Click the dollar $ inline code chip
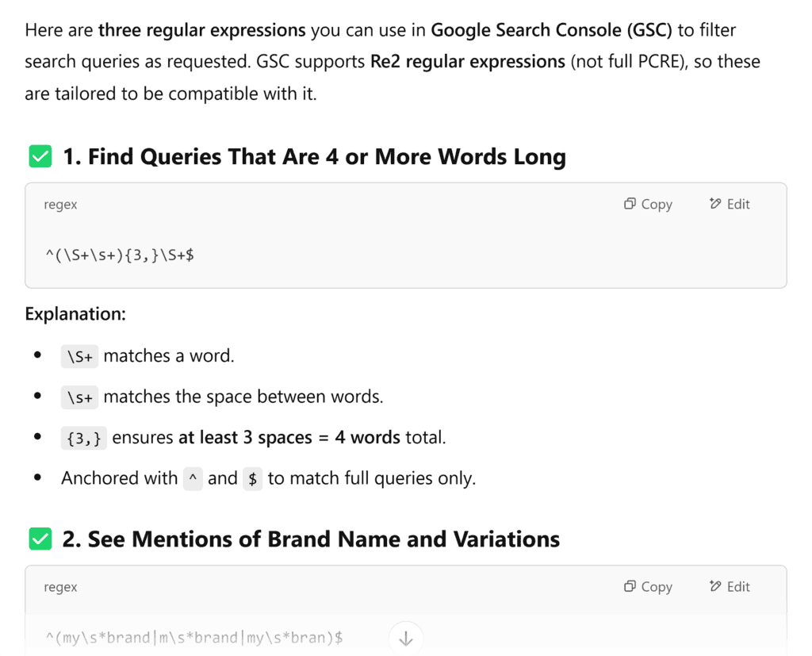The width and height of the screenshot is (812, 656). (252, 479)
